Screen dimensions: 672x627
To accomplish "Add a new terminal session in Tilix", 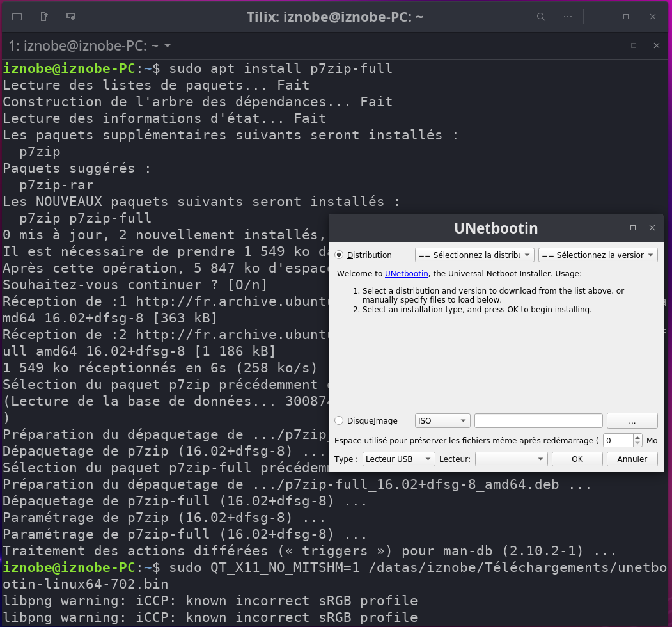I will click(x=17, y=17).
